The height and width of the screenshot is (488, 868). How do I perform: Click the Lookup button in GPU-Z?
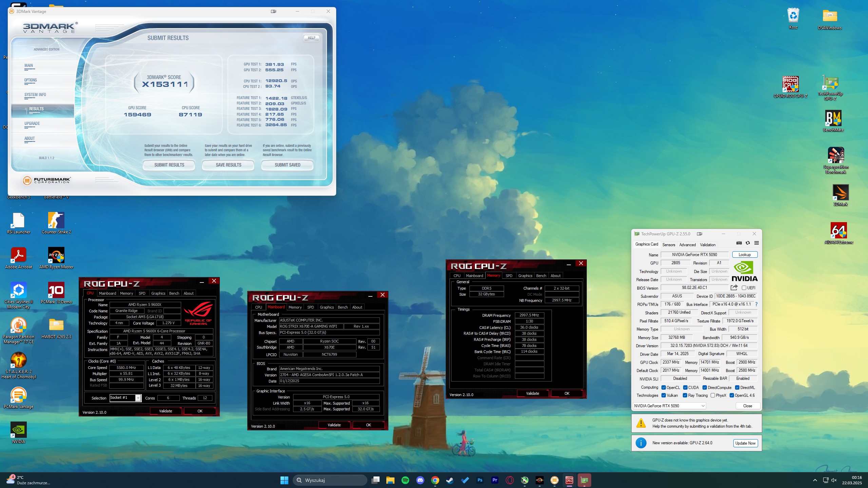coord(745,255)
